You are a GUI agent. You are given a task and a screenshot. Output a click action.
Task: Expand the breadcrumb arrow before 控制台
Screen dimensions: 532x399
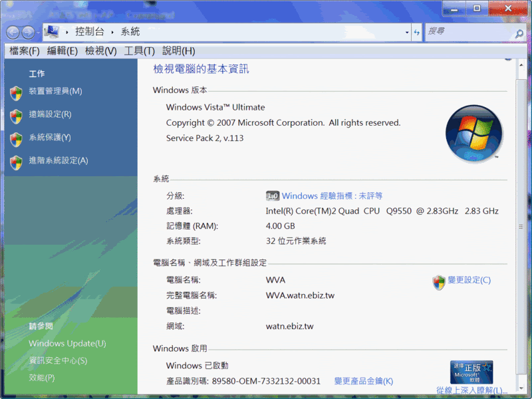tap(68, 32)
